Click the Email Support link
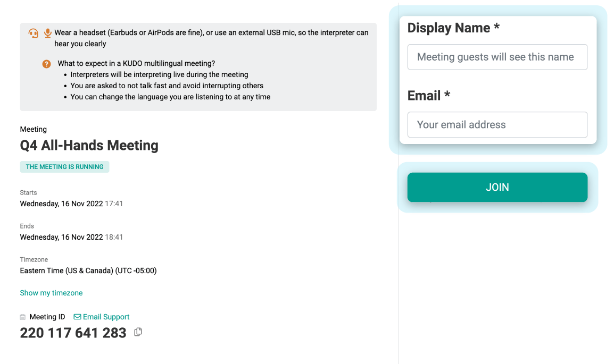This screenshot has height=364, width=614. pyautogui.click(x=106, y=317)
